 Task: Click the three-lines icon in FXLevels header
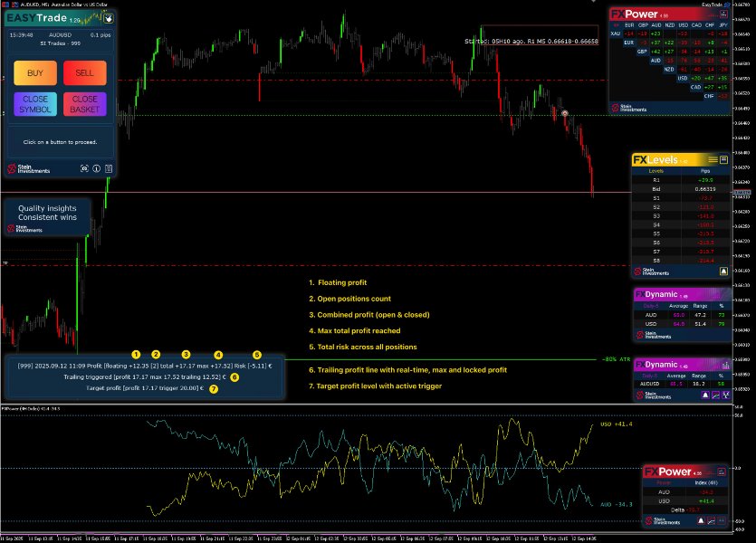(713, 159)
